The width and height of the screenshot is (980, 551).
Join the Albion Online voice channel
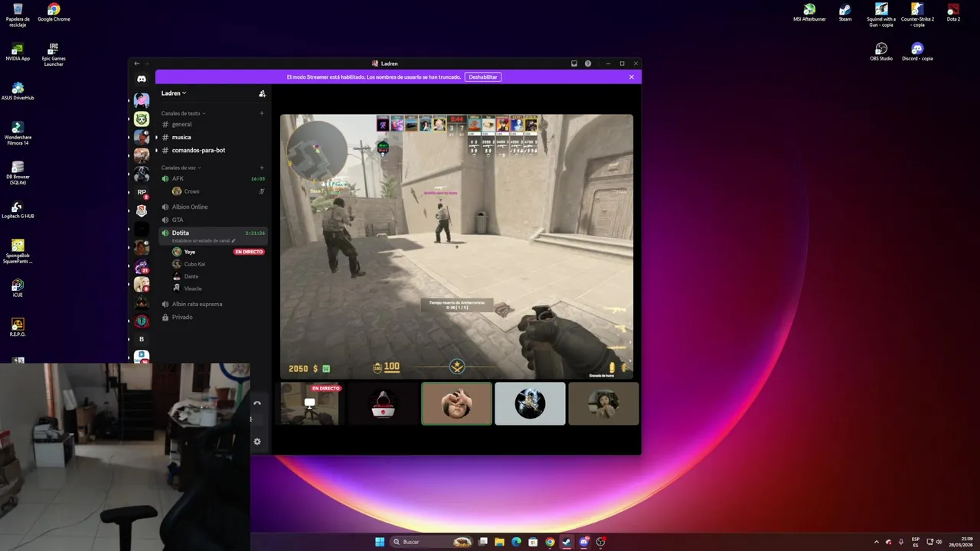pos(213,207)
